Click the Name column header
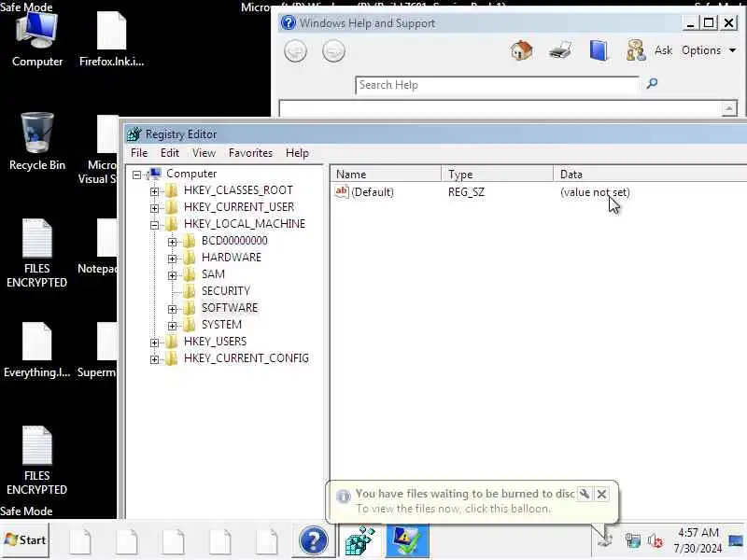This screenshot has width=747, height=560. (386, 175)
